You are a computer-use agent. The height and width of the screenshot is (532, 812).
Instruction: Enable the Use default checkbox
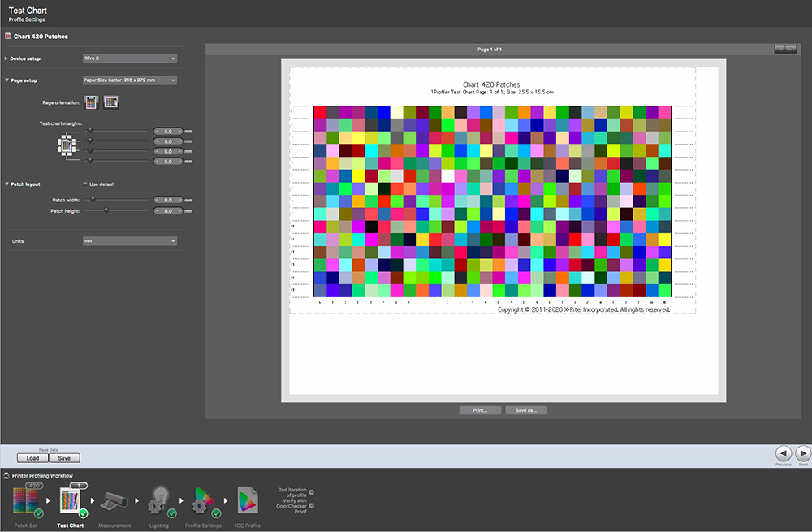pyautogui.click(x=84, y=184)
